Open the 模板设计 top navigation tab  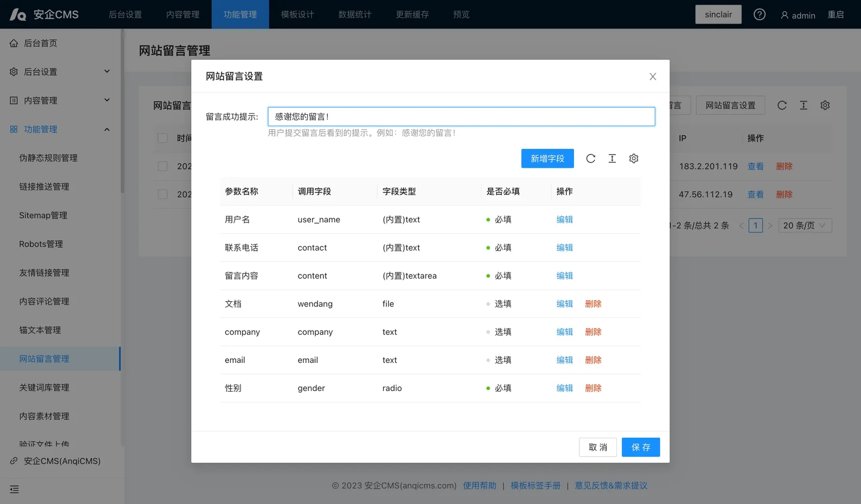pos(298,14)
